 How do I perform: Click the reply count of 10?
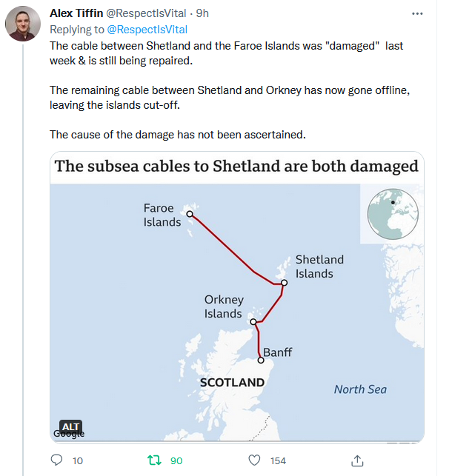coord(78,460)
